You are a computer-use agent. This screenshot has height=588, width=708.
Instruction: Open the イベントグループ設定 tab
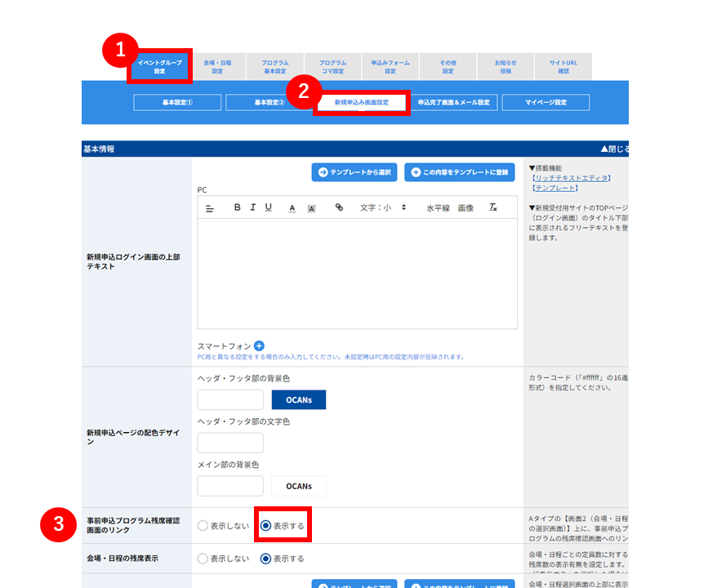click(x=160, y=66)
